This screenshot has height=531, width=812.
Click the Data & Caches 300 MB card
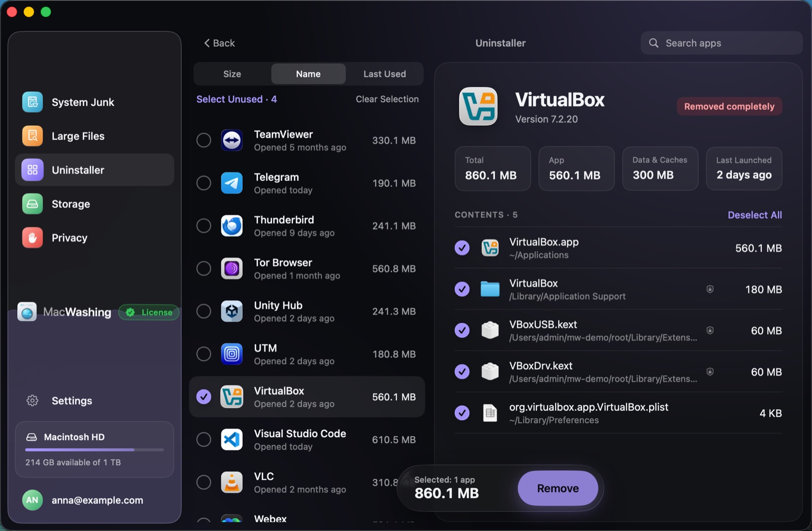[x=660, y=169]
